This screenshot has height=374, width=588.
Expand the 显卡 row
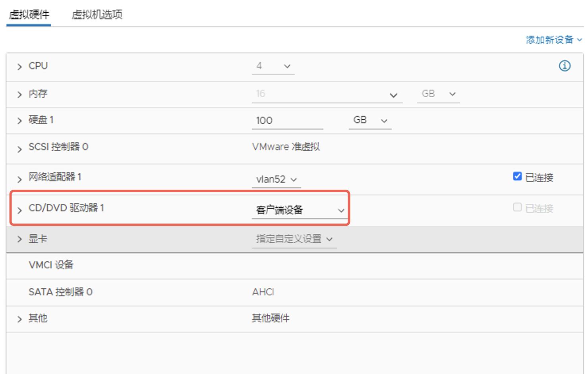click(x=19, y=239)
